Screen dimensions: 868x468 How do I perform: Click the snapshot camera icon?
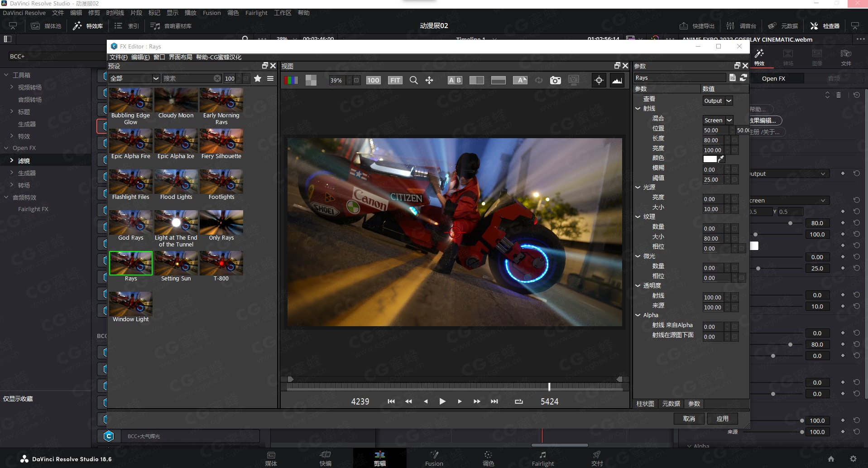[x=555, y=80]
